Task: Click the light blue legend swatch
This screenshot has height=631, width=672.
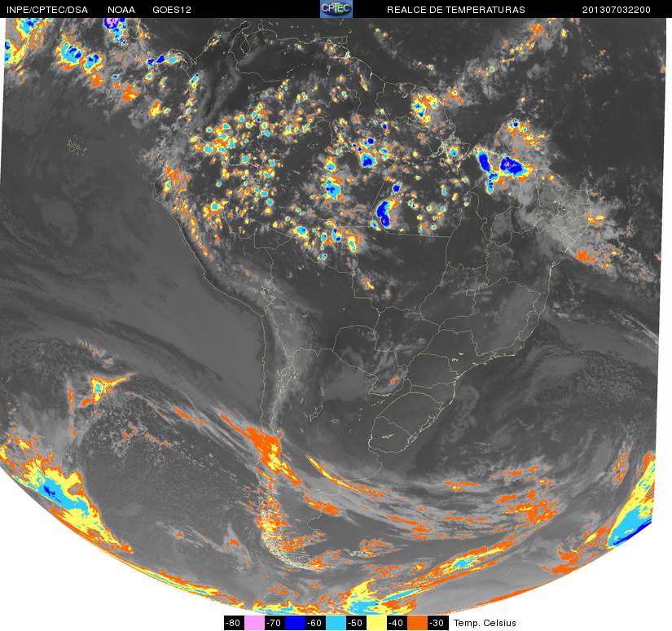Action: tap(336, 623)
